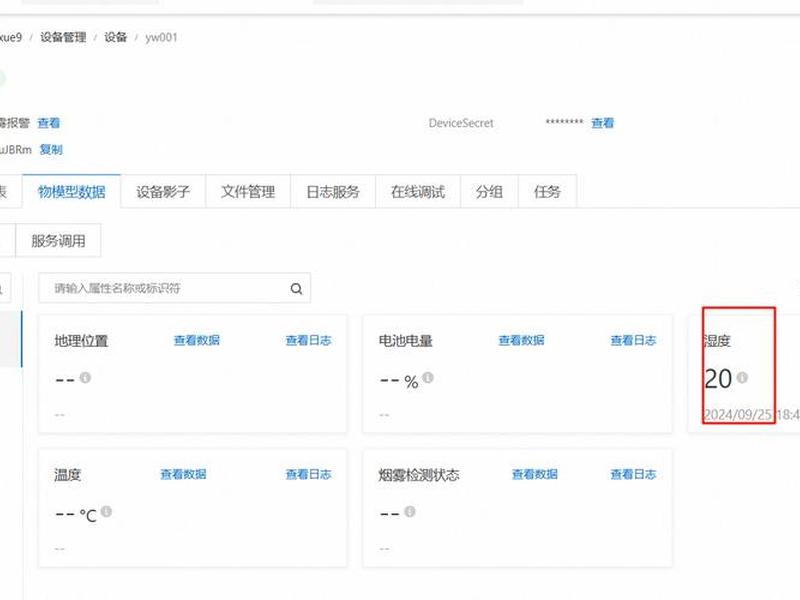Screen dimensions: 800x600
Task: Click the 湿度 card title
Action: 717,341
